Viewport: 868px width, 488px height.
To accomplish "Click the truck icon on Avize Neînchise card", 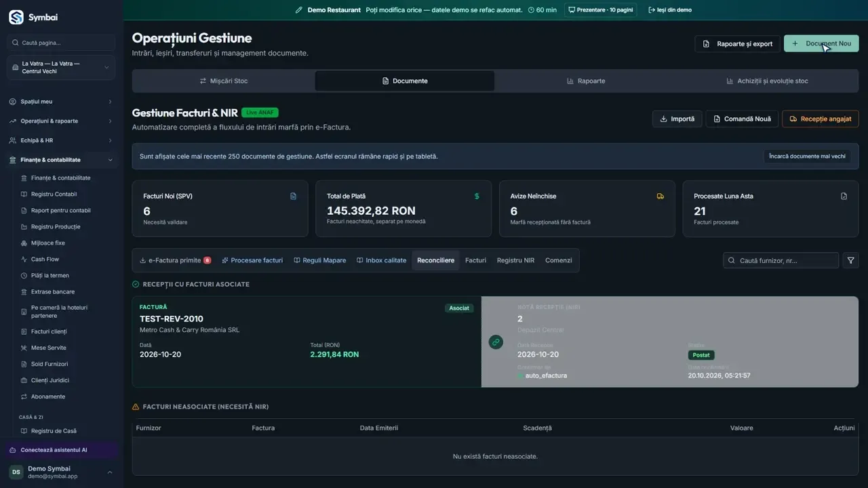I will click(660, 196).
